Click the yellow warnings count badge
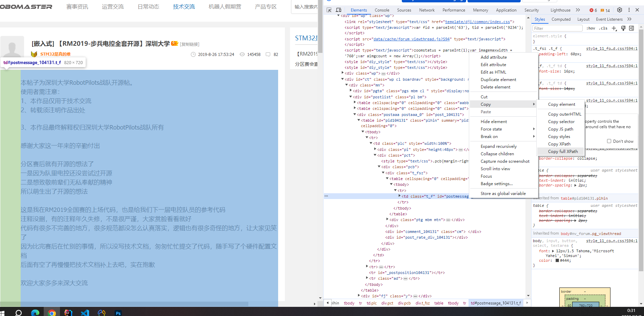This screenshot has height=316, width=644. pyautogui.click(x=605, y=10)
